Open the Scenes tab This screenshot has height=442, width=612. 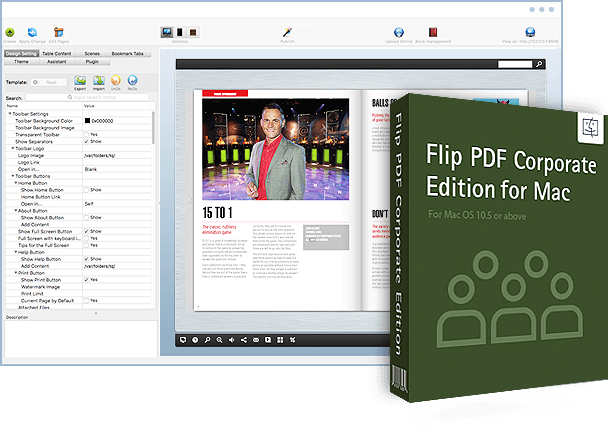tap(92, 53)
